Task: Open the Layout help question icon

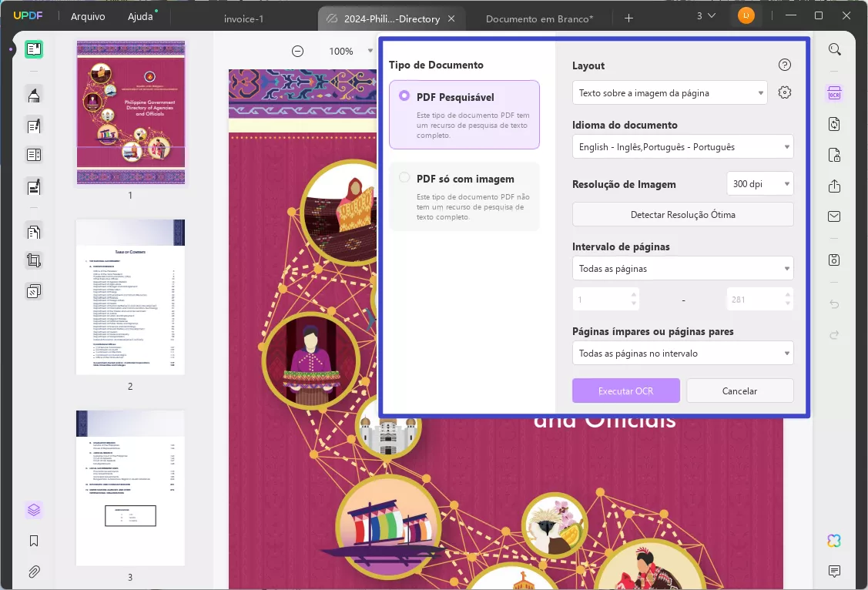Action: (x=784, y=65)
